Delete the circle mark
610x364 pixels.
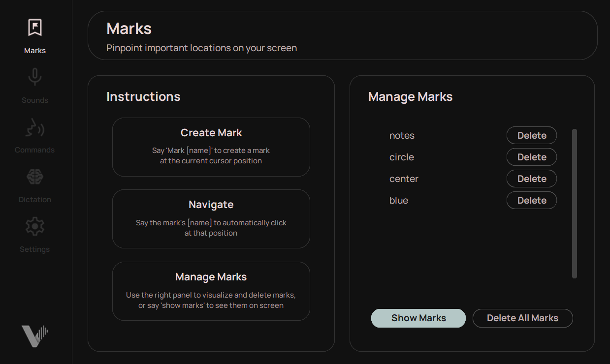tap(531, 157)
